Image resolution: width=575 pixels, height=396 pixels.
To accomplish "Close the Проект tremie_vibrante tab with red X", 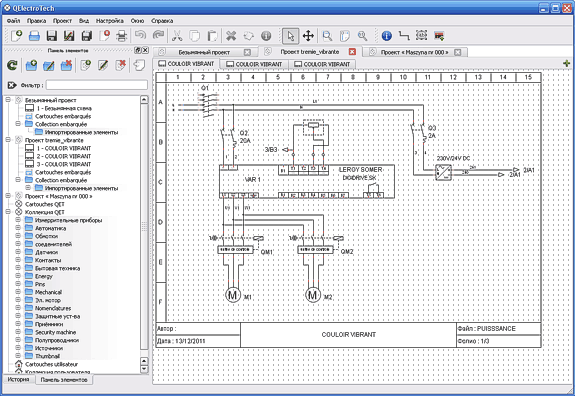I will click(x=352, y=52).
